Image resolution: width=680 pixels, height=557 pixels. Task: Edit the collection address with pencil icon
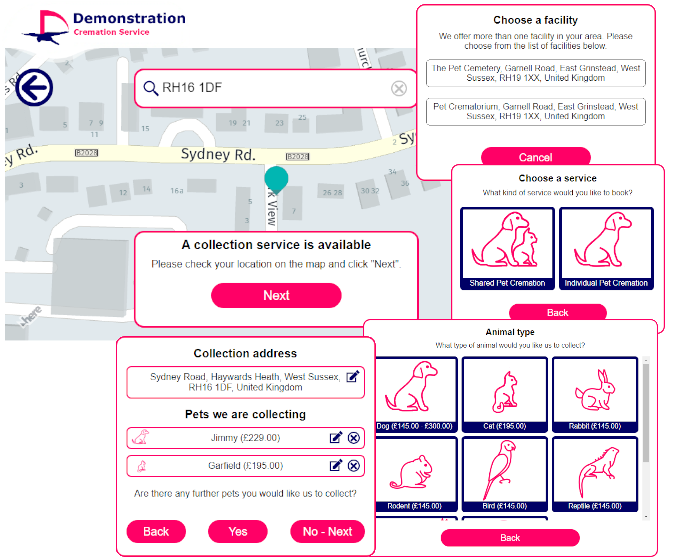tap(353, 377)
